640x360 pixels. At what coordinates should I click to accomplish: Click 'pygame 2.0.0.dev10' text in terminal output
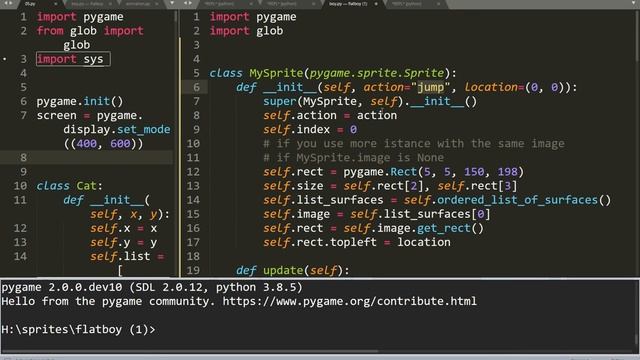click(62, 287)
